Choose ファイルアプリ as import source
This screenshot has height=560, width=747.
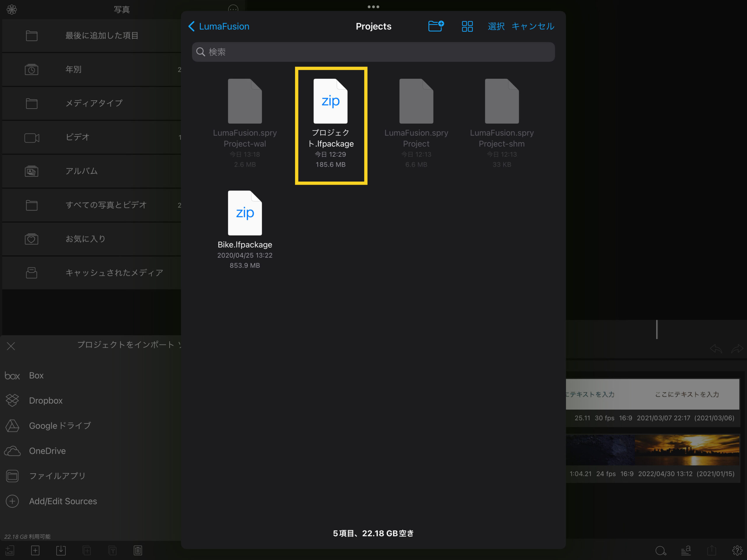[90, 476]
